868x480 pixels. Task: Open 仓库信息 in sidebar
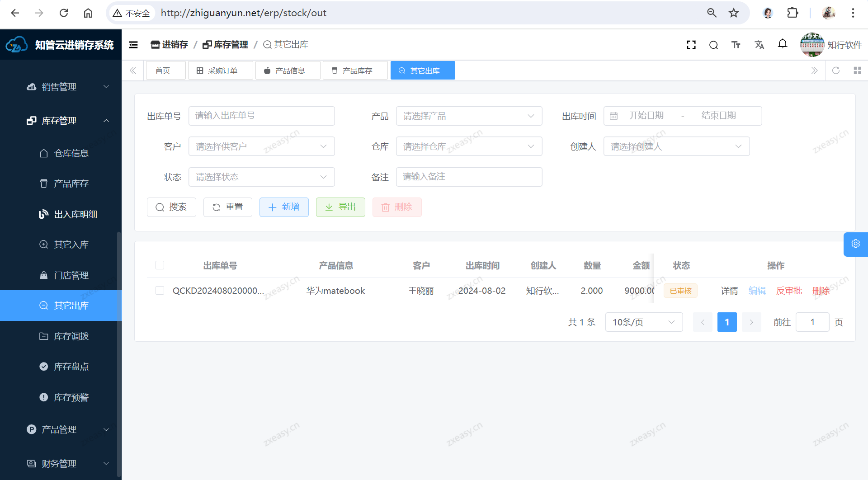[61, 154]
